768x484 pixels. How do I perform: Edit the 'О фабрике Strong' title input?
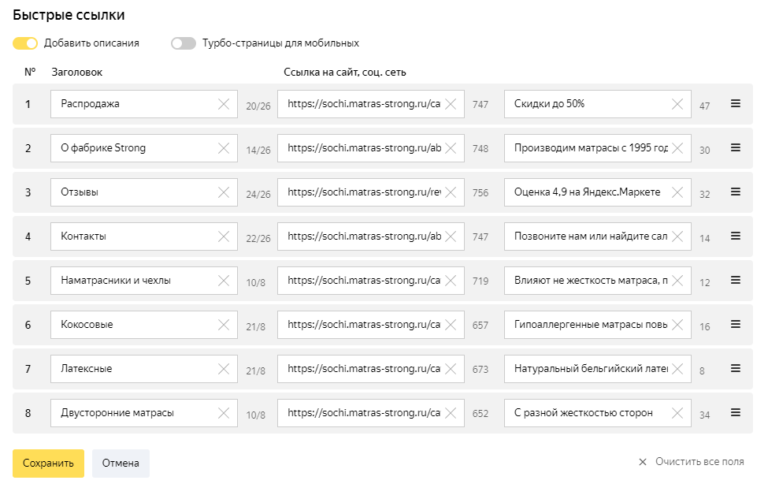[144, 148]
